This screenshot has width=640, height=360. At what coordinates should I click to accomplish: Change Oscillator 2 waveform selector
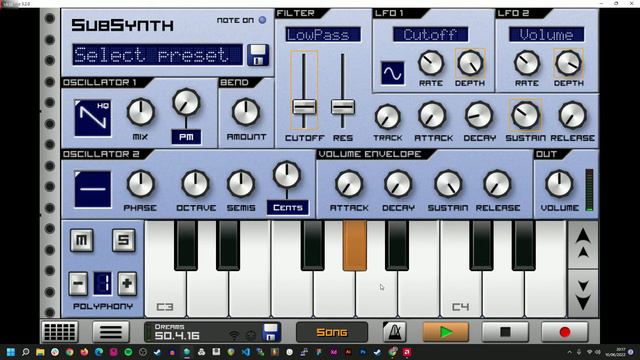pos(93,189)
